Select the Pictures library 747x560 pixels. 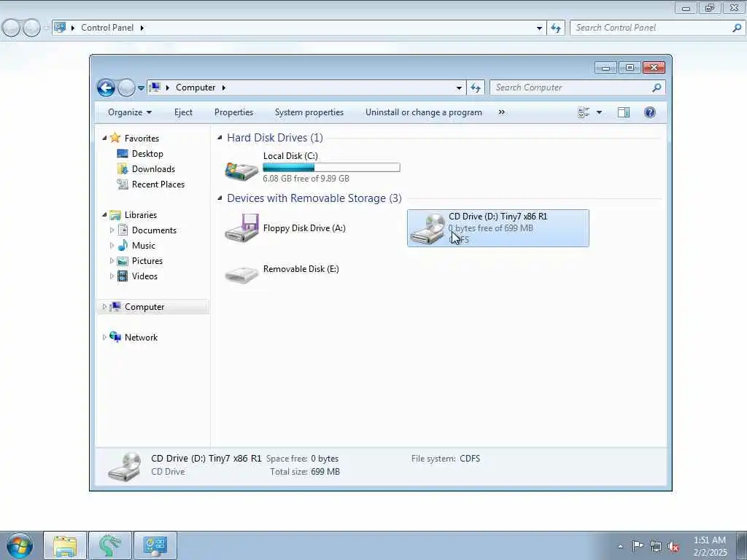pos(147,261)
